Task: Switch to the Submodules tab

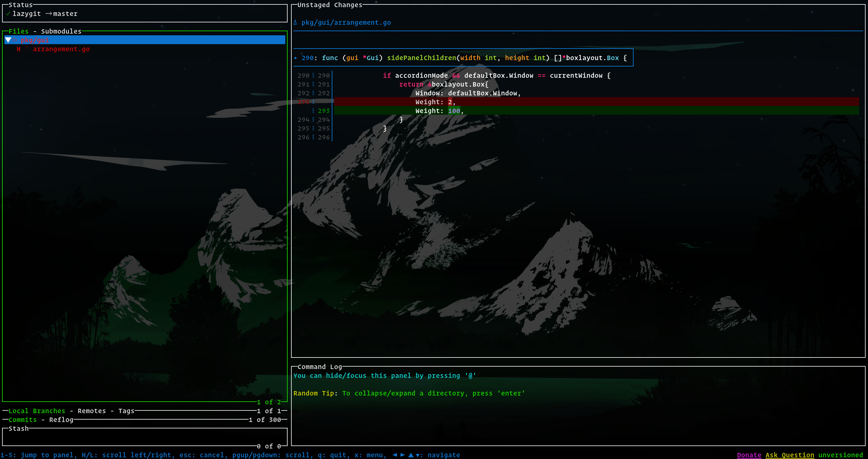Action: click(x=61, y=32)
